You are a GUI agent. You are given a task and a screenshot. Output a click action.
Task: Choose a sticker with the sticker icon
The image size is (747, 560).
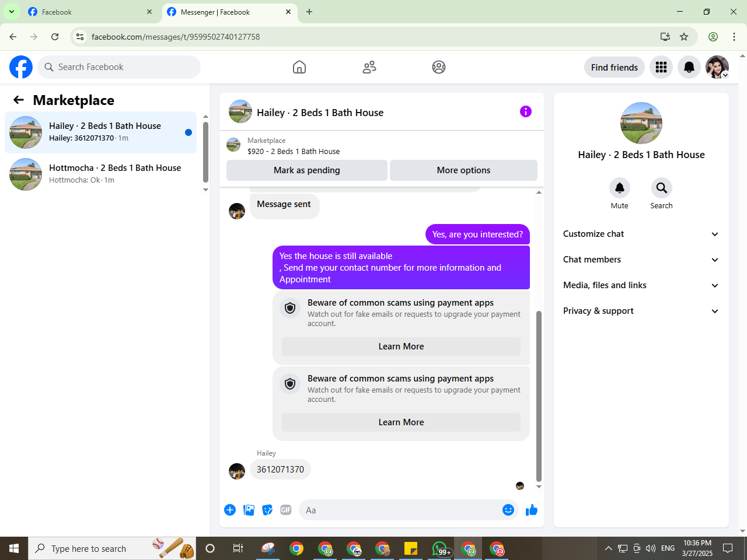(x=267, y=510)
